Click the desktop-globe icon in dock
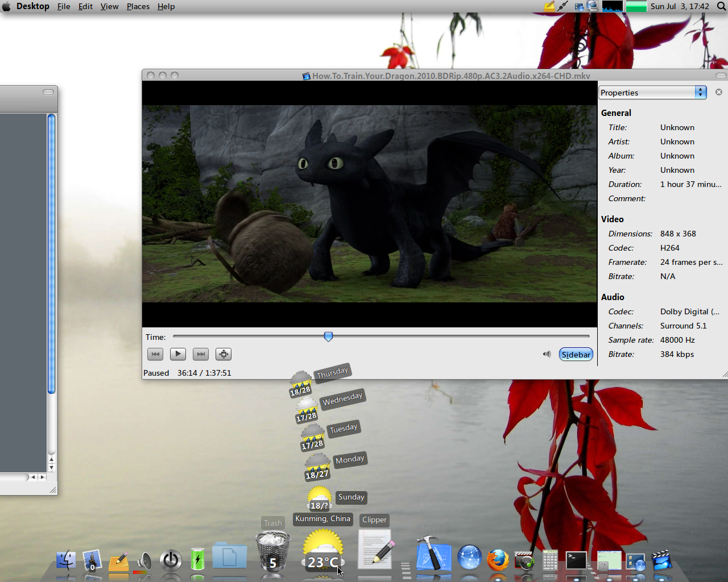This screenshot has width=728, height=582. click(x=635, y=562)
